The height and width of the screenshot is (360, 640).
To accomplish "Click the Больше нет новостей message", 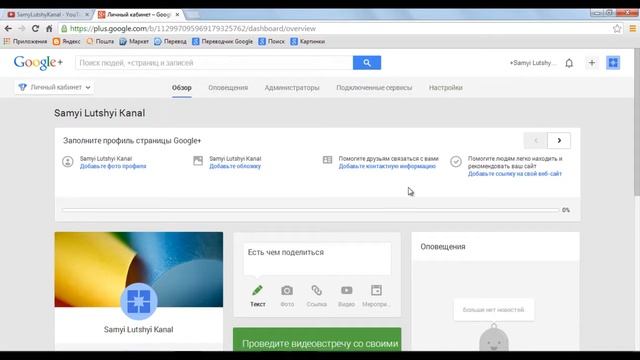I will (493, 310).
